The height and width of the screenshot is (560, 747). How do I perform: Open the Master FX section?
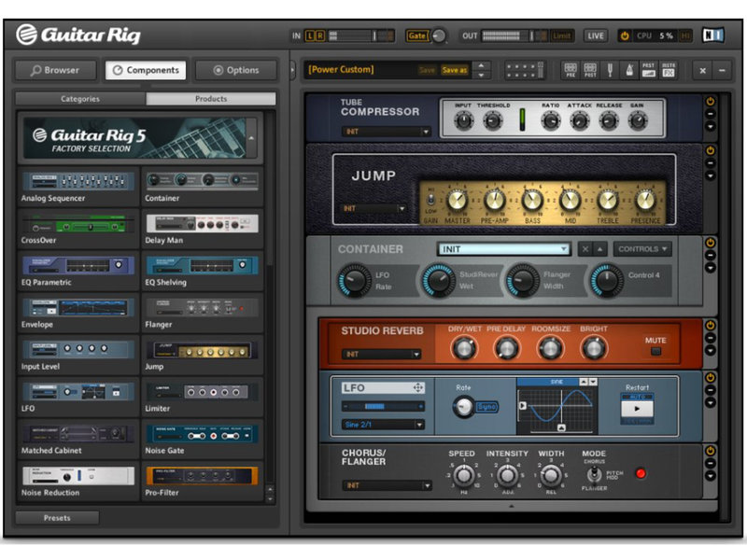click(669, 70)
